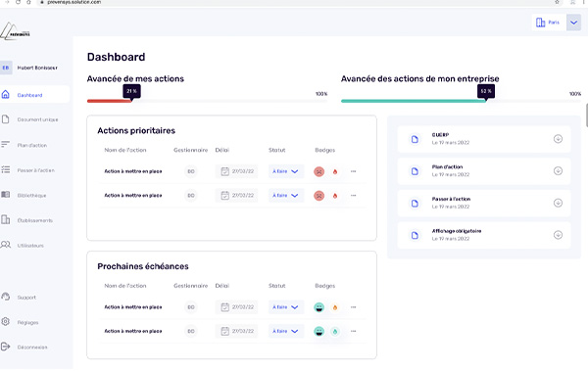Screen dimensions: 588x372
Task: Download the DUERP document
Action: [x=558, y=139]
